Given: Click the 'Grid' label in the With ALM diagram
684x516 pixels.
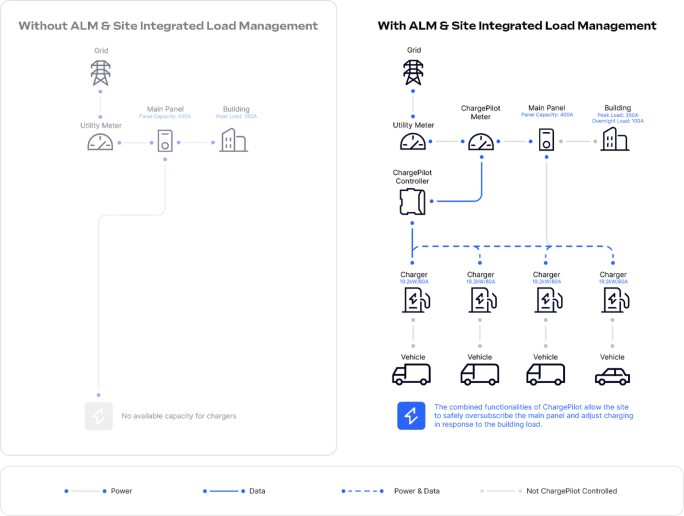Looking at the screenshot, I should click(414, 50).
